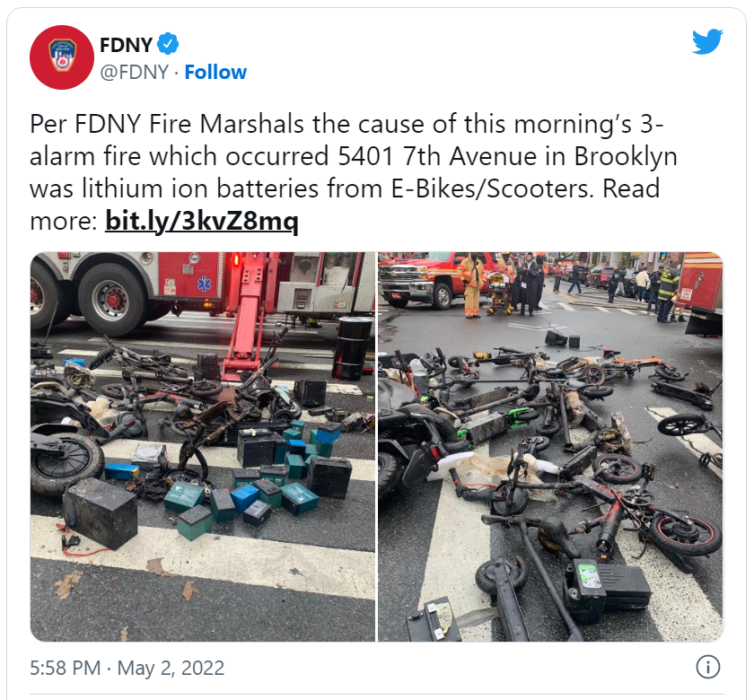The height and width of the screenshot is (700, 754).
Task: Click the green batteries pile in left photo
Action: coord(269,476)
